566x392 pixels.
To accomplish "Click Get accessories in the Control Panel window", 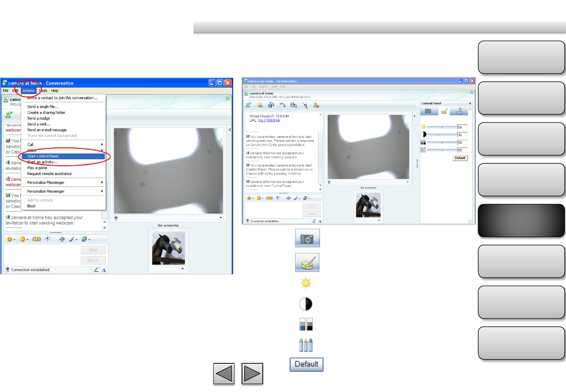I will pyautogui.click(x=368, y=188).
